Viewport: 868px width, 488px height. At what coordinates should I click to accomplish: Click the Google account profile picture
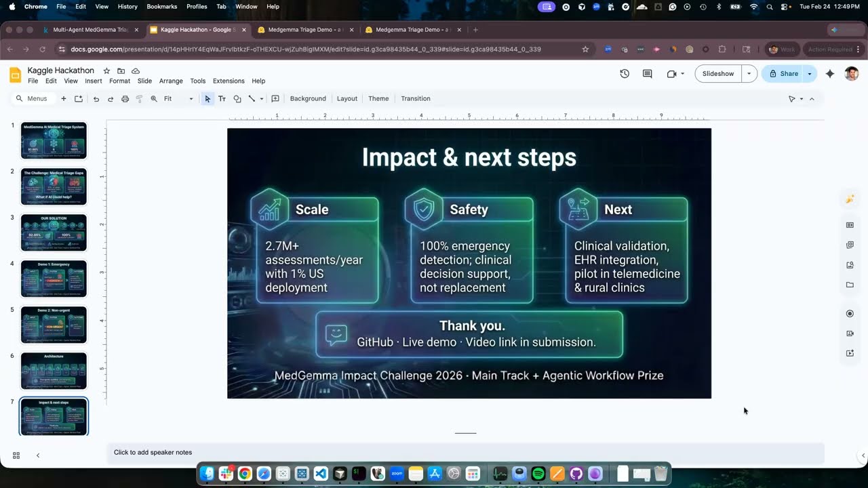pyautogui.click(x=852, y=73)
